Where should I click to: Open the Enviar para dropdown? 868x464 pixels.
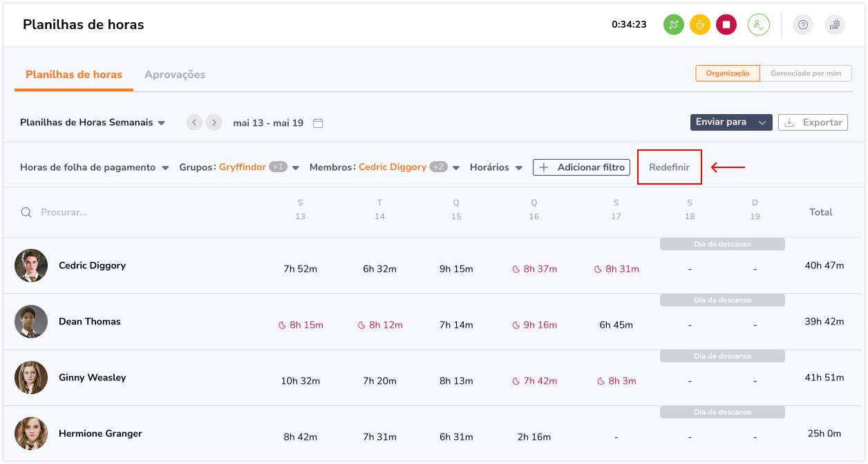730,122
